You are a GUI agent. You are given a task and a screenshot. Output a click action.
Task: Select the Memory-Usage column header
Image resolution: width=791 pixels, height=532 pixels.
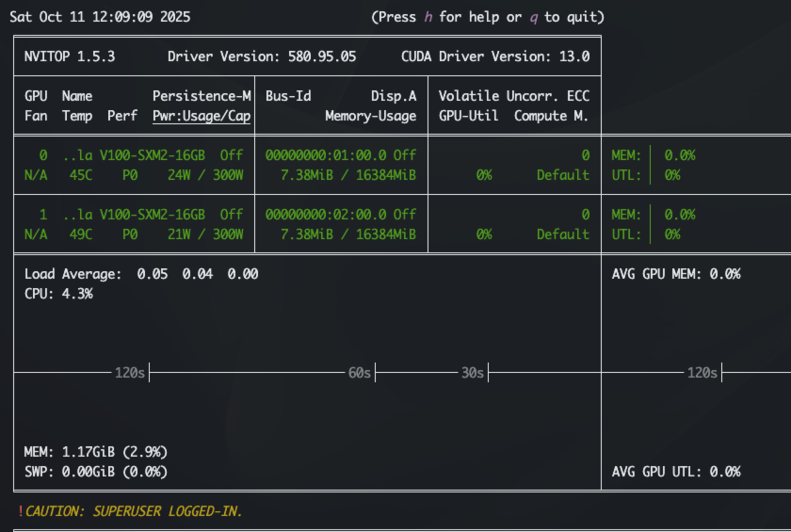click(370, 117)
